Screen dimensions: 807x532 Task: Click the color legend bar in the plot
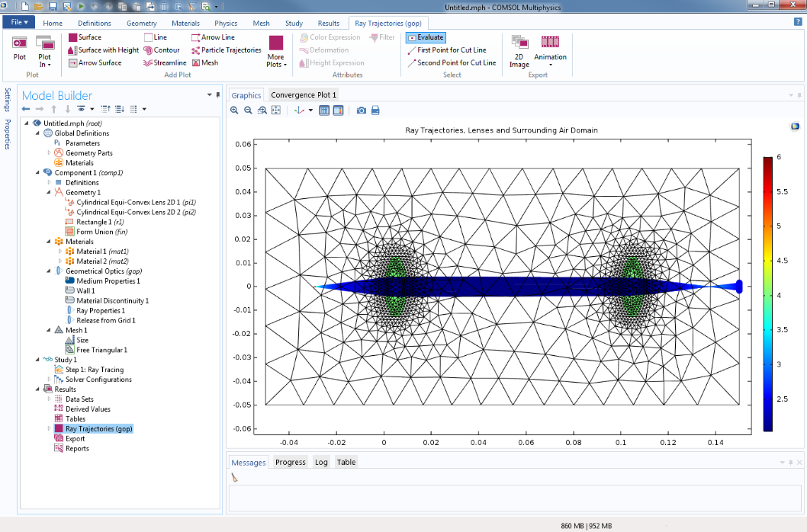[768, 293]
